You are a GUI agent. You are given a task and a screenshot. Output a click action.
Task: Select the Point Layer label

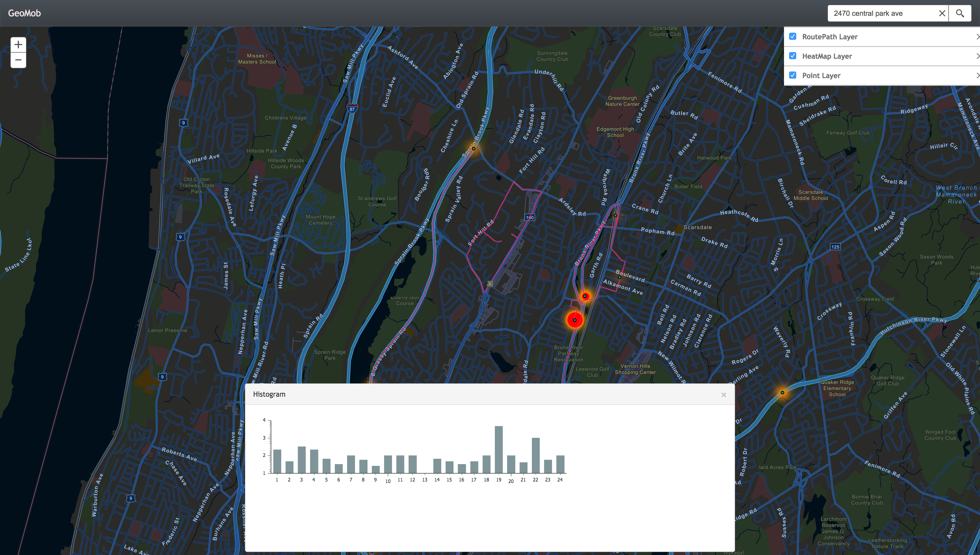point(821,76)
